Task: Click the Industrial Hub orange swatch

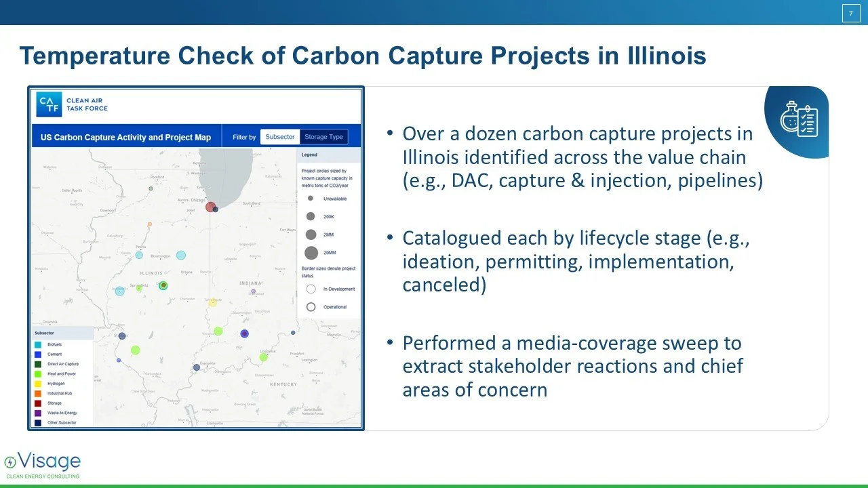Action: (x=39, y=393)
